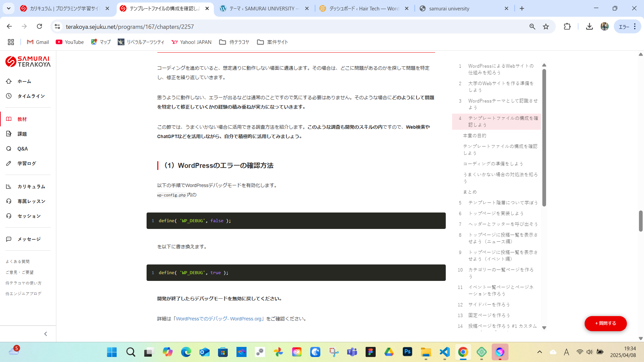Expand 案件サイト bookmark folder
The height and width of the screenshot is (362, 644).
[272, 42]
